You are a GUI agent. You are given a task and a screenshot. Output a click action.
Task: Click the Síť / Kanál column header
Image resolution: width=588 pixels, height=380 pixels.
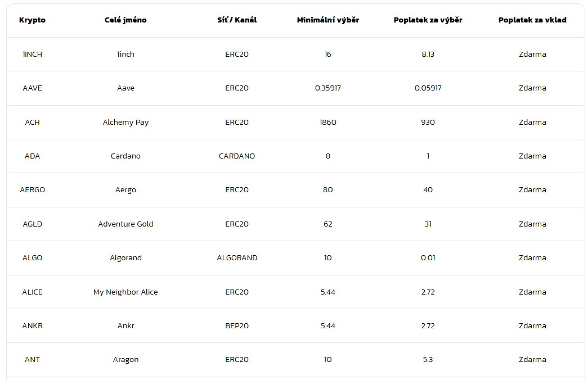coord(237,20)
